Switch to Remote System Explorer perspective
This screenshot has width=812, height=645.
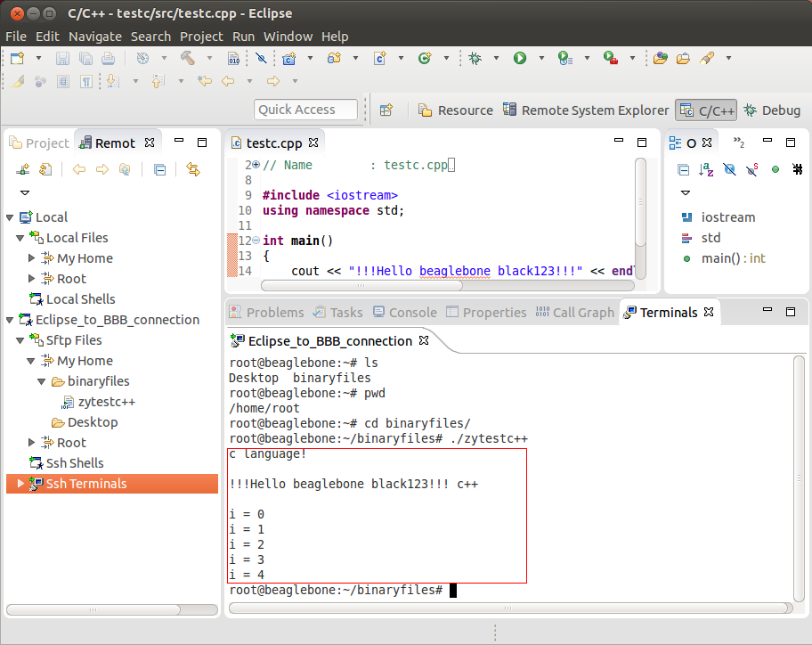tap(586, 110)
